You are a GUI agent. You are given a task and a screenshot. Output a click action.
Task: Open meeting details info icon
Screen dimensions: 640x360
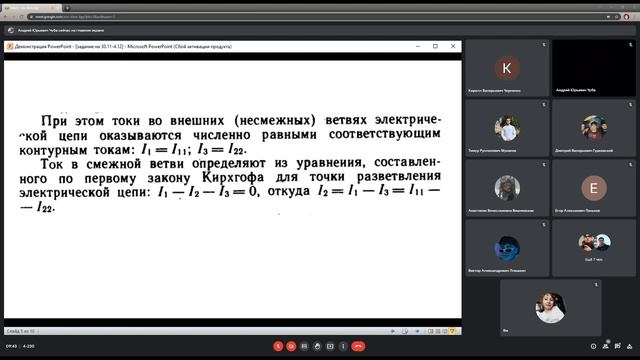(x=593, y=346)
